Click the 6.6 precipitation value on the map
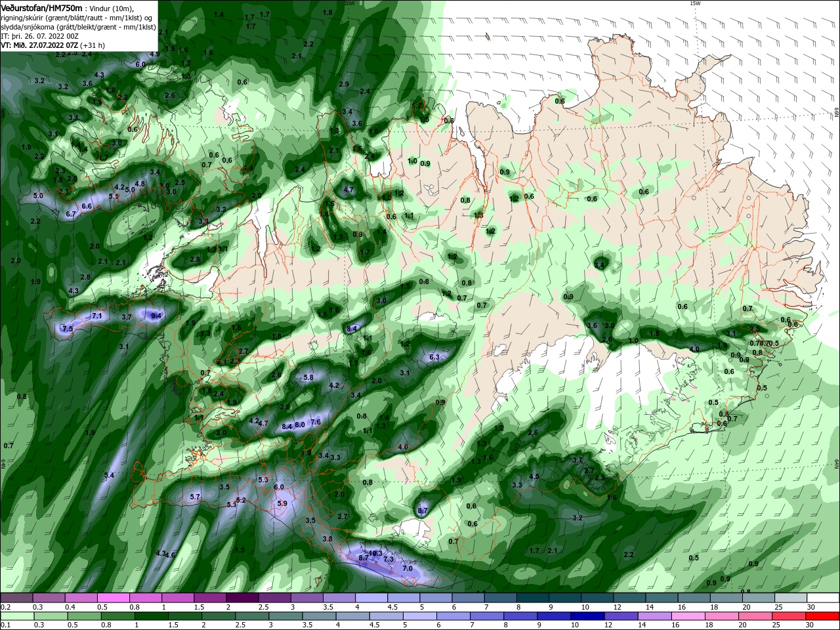840x630 pixels. pyautogui.click(x=87, y=206)
